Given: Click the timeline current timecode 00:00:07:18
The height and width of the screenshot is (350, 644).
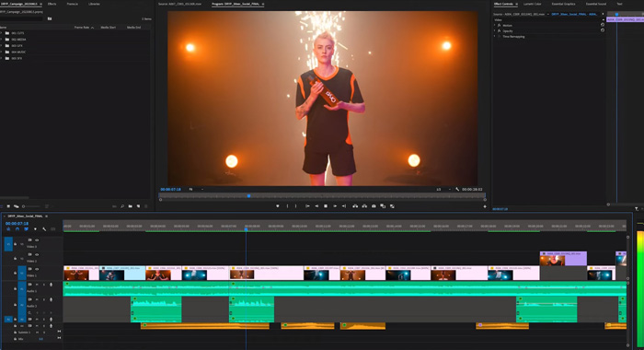Looking at the screenshot, I should click(17, 223).
